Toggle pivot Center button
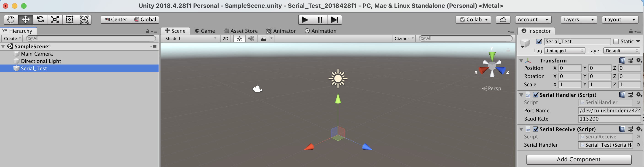The height and width of the screenshot is (167, 644). (x=115, y=19)
